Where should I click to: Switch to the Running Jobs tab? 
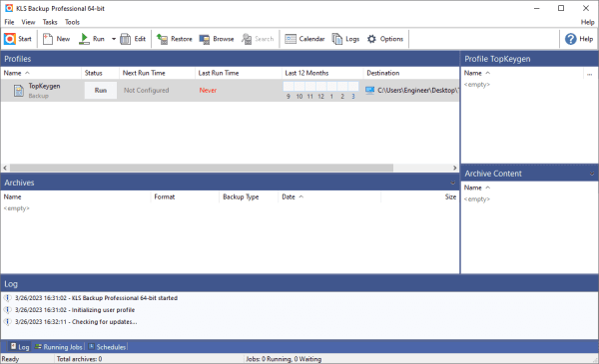coord(59,347)
